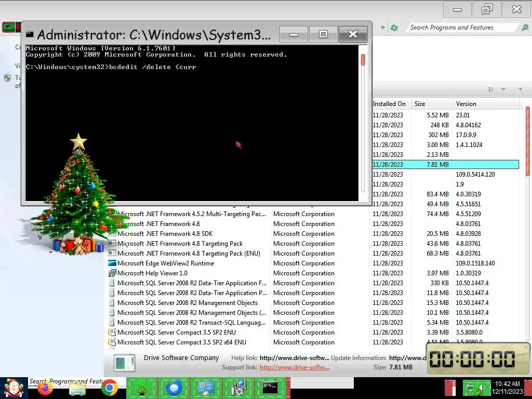Click the change view icon above the list

(x=490, y=89)
